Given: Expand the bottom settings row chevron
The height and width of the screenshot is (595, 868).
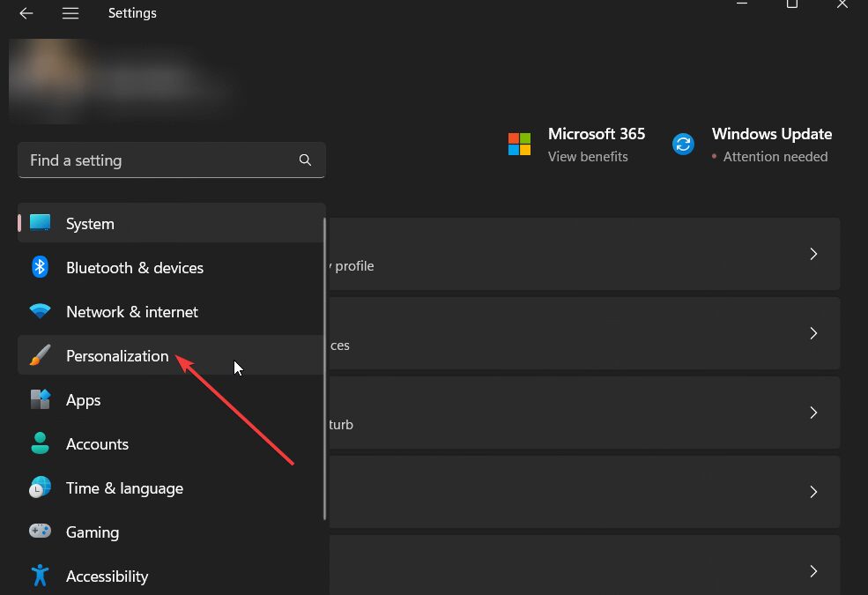Looking at the screenshot, I should tap(812, 571).
